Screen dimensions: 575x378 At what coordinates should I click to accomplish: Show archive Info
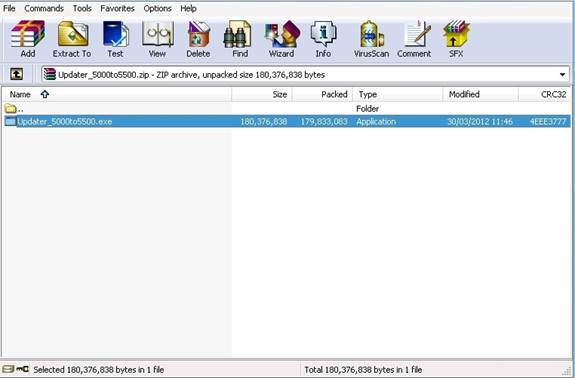(x=323, y=39)
